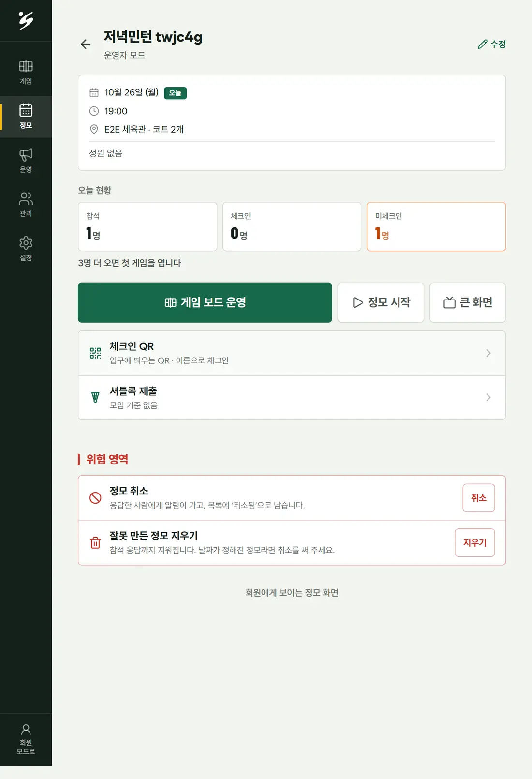Viewport: 532px width, 779px height.
Task: Select the 미체크인 1명 card
Action: (436, 226)
